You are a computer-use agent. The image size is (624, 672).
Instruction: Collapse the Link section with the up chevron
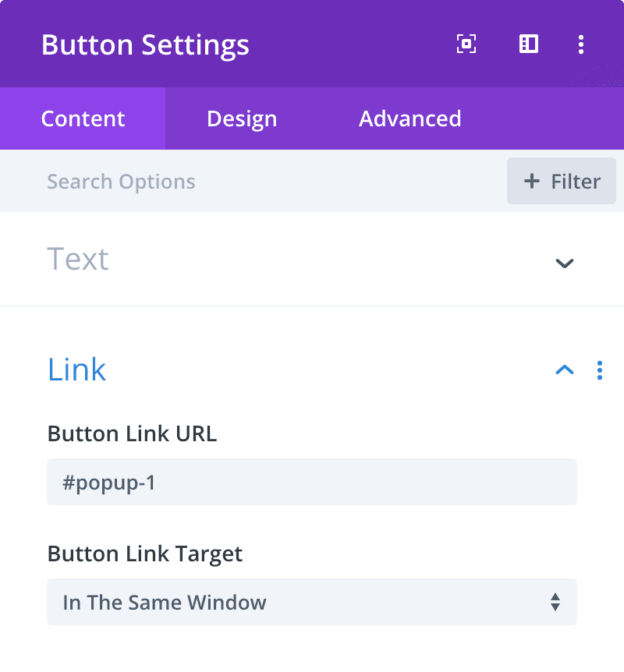pyautogui.click(x=565, y=370)
